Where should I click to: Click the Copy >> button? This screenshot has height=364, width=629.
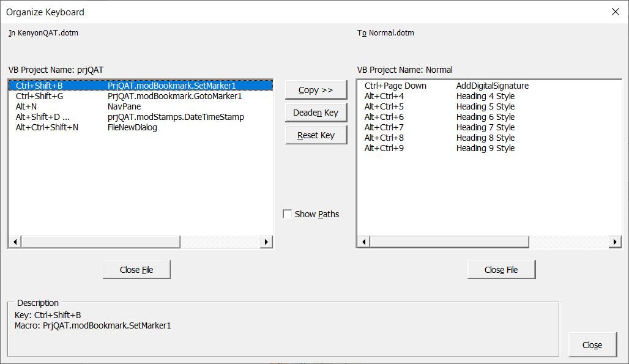coord(316,90)
